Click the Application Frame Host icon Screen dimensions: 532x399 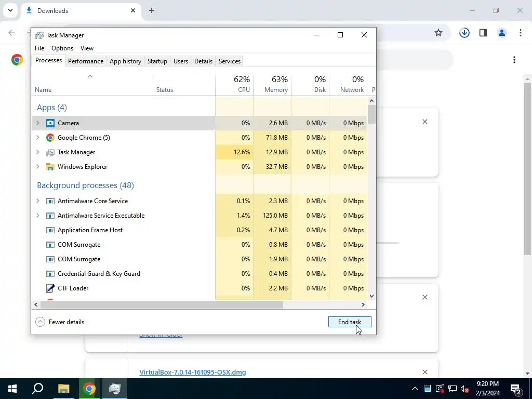coord(50,230)
